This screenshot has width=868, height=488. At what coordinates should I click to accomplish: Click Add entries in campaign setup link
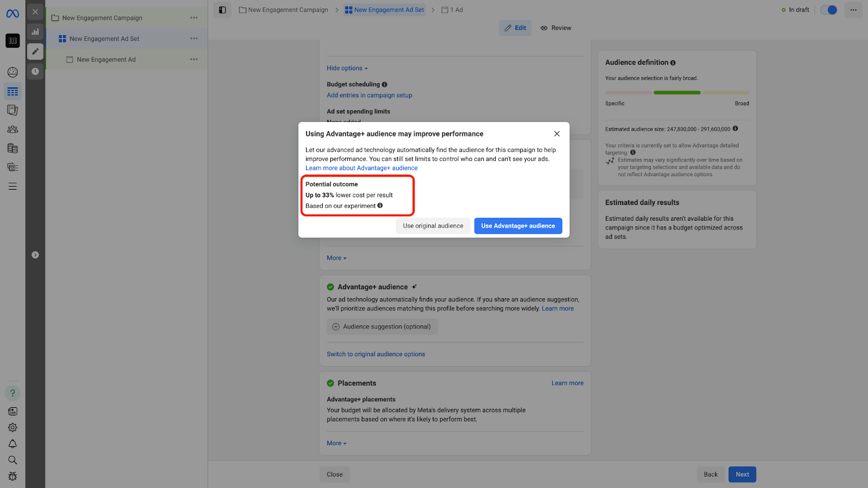pos(369,95)
